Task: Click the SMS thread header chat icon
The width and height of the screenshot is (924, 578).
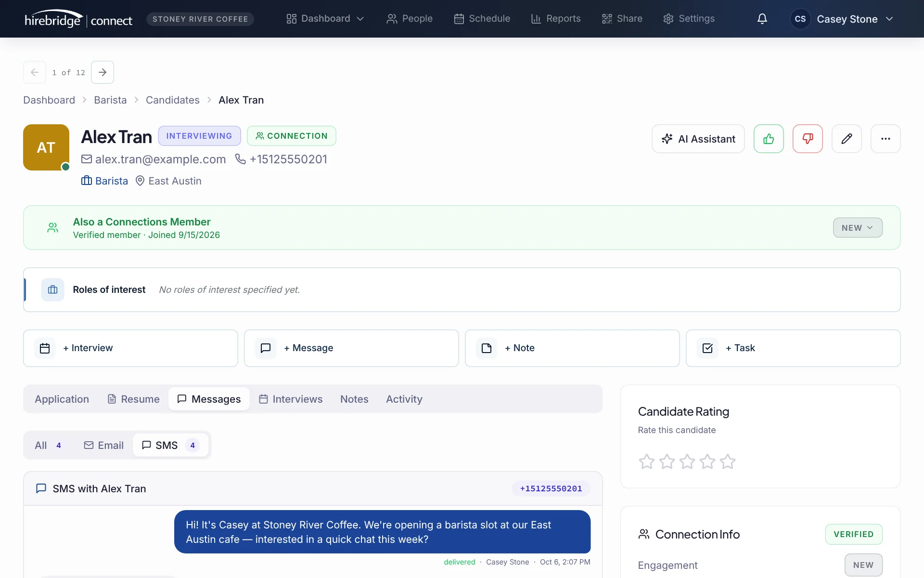Action: tap(41, 488)
